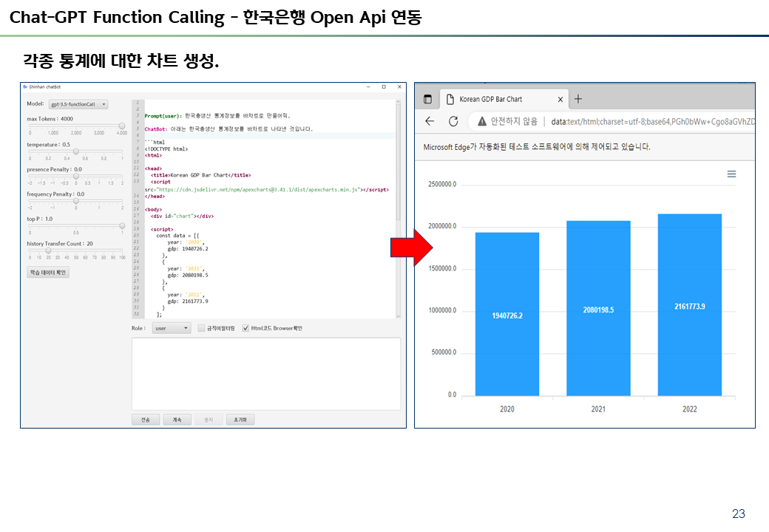Image resolution: width=769 pixels, height=532 pixels.
Task: Click the Edge refresh button
Action: pos(454,121)
